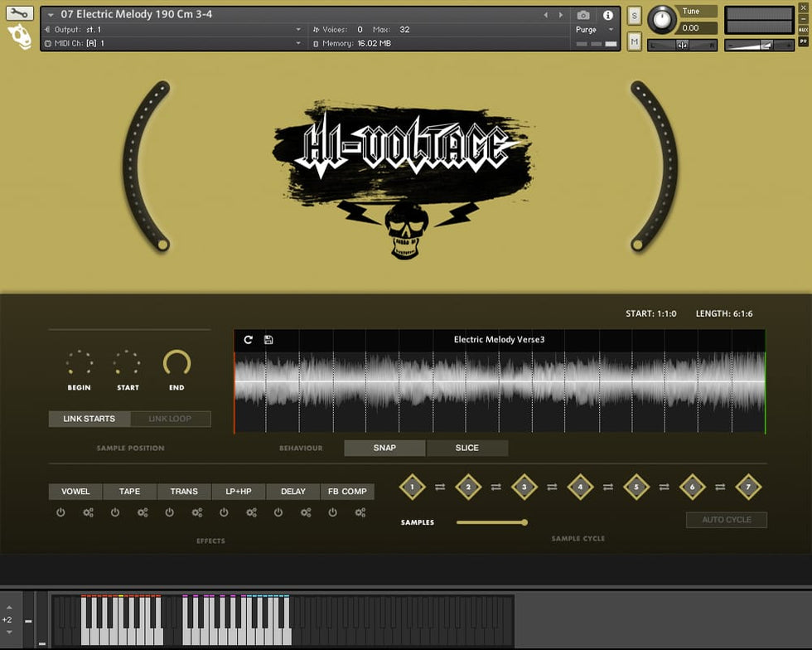Toggle power for the TAPE effect

(x=115, y=513)
